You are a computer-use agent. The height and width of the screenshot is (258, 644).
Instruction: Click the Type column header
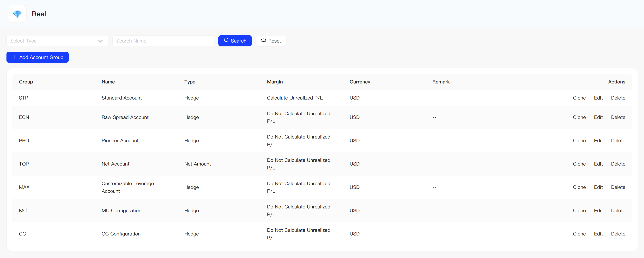click(x=190, y=82)
